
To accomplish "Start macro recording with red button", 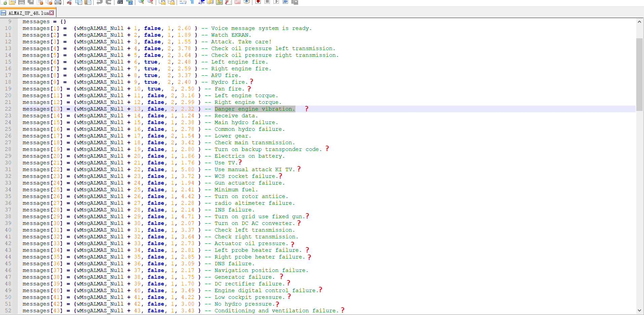I will pyautogui.click(x=258, y=2).
